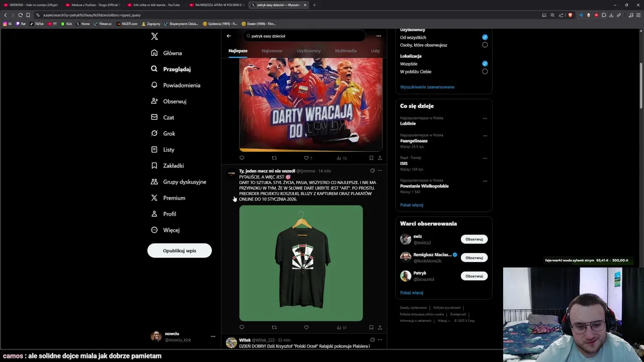Open Zakładki bookmarks
This screenshot has width=644, height=362.
click(168, 165)
